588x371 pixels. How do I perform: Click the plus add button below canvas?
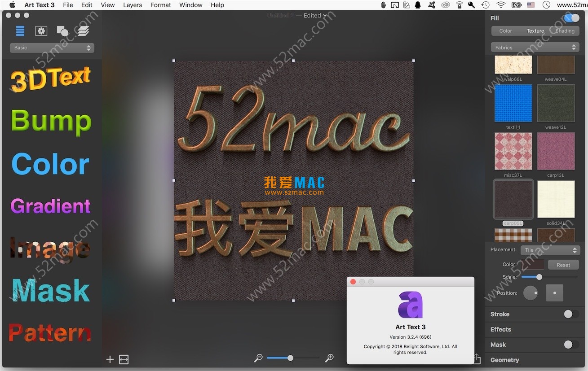tap(110, 359)
